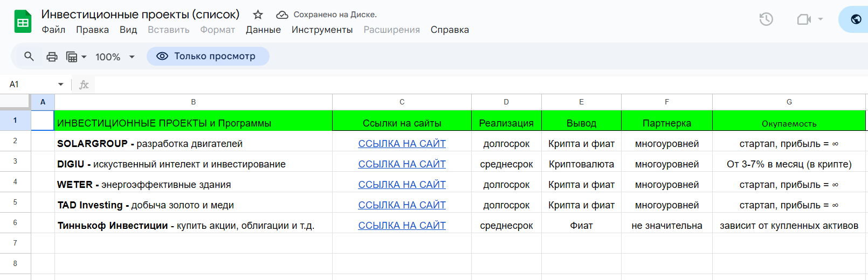Open the DIGIU row ССЫЛКА НА САЙТ link

[x=402, y=164]
